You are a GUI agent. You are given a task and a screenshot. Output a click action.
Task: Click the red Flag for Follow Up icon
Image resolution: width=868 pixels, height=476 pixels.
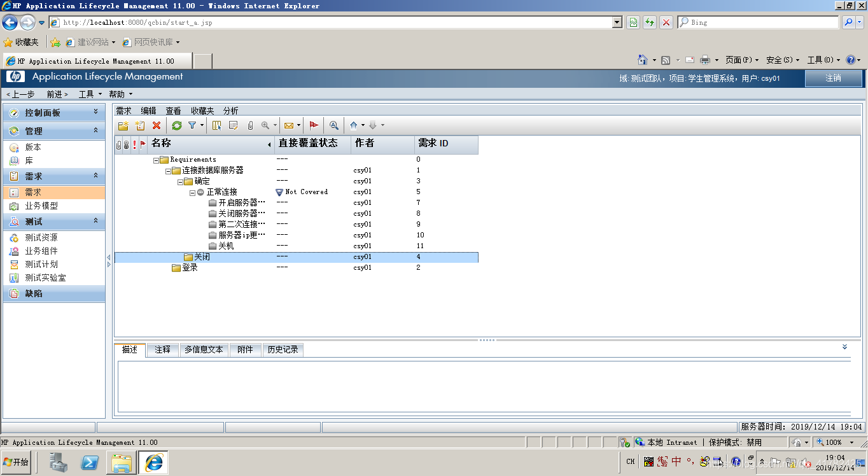tap(314, 125)
